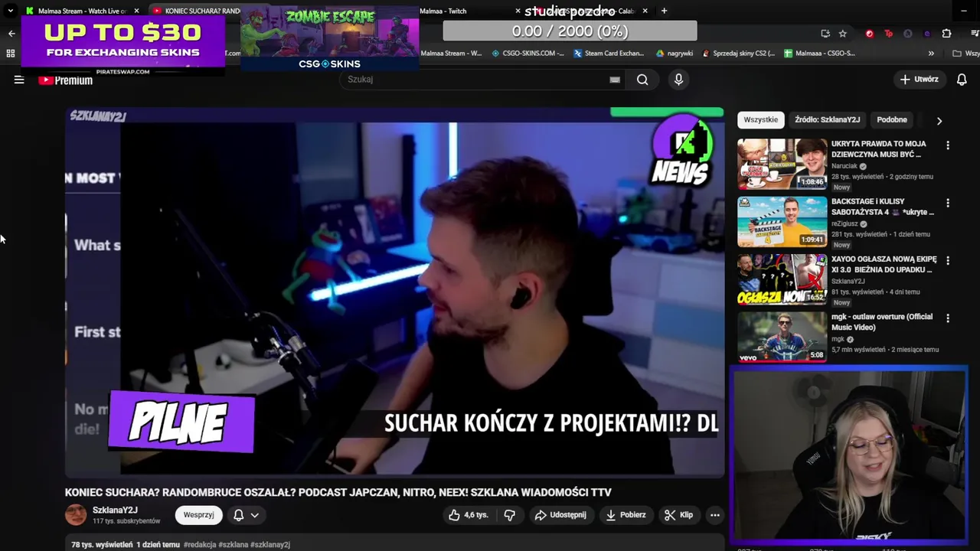Open a new browser tab
The image size is (980, 551).
pyautogui.click(x=664, y=11)
